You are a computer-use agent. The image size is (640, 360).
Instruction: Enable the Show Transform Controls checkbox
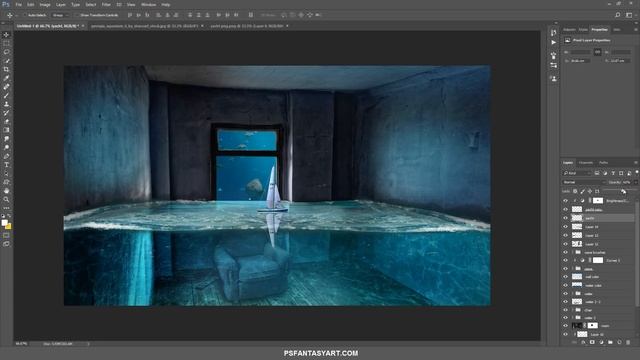(77, 15)
